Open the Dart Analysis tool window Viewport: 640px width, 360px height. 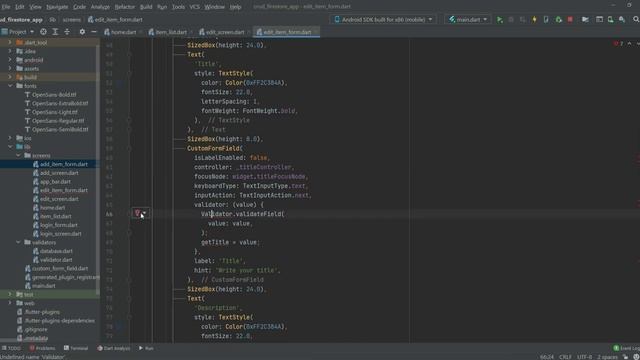pyautogui.click(x=113, y=348)
